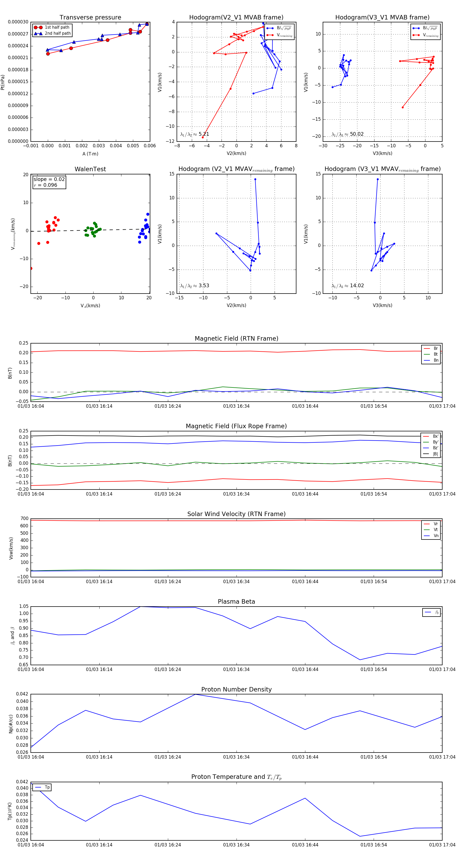Select the "Bz'" legend entry
The width and height of the screenshot is (473, 868).
pyautogui.click(x=431, y=448)
